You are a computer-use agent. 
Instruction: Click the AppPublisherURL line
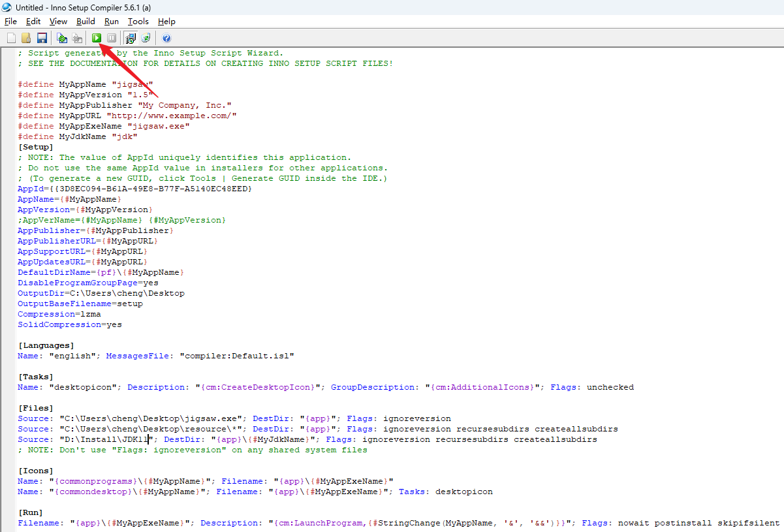pos(88,241)
